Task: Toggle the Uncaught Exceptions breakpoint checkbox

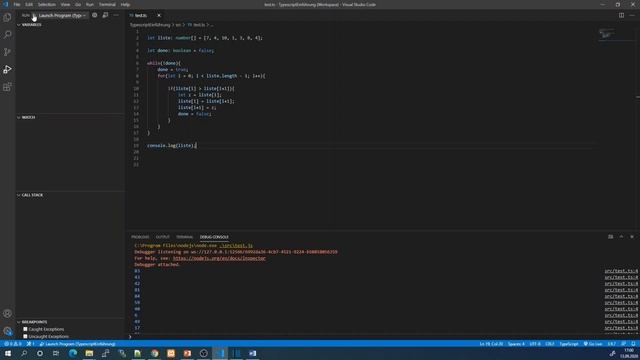Action: click(x=25, y=336)
